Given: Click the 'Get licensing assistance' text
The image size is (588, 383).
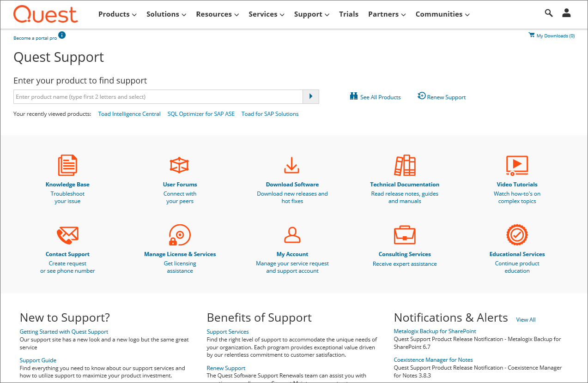Looking at the screenshot, I should click(x=180, y=267).
